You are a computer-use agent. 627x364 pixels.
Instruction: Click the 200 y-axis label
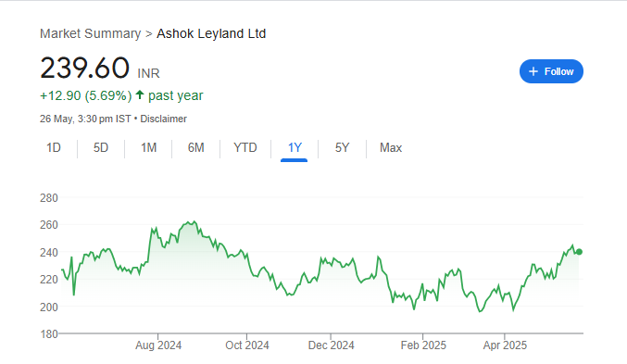click(x=49, y=307)
